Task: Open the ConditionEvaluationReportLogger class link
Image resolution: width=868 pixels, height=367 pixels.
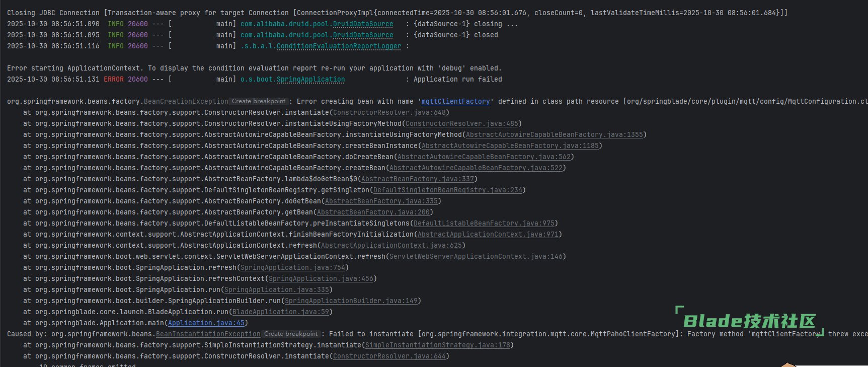Action: point(339,46)
